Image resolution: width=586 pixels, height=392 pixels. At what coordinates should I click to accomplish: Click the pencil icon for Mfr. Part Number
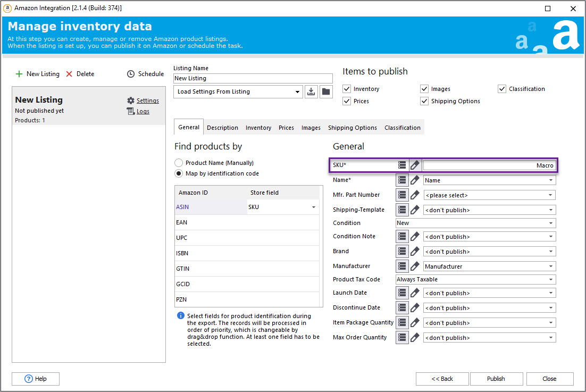tap(415, 195)
